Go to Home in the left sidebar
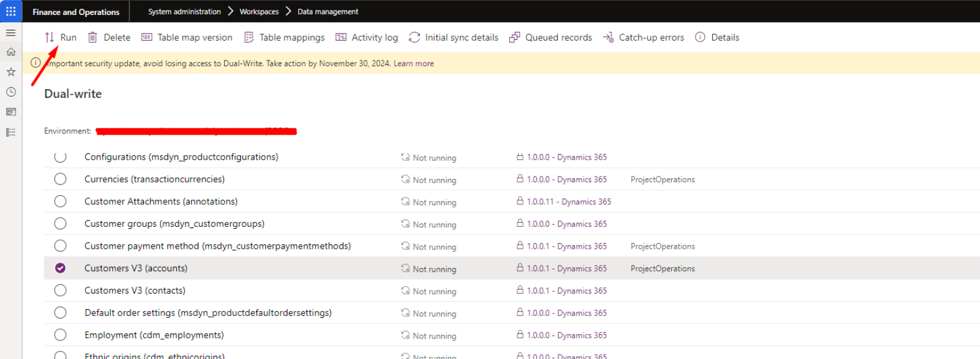Image resolution: width=980 pixels, height=359 pixels. pyautogui.click(x=11, y=52)
